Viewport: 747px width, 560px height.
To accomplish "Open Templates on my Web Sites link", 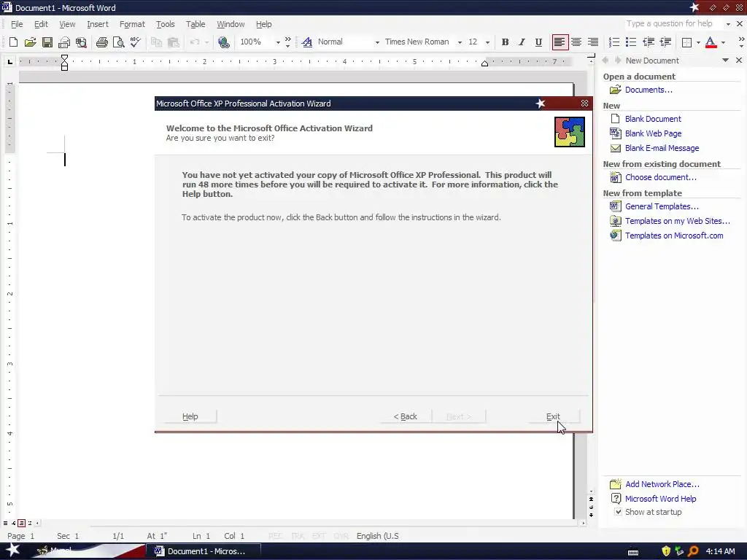I will [x=677, y=221].
